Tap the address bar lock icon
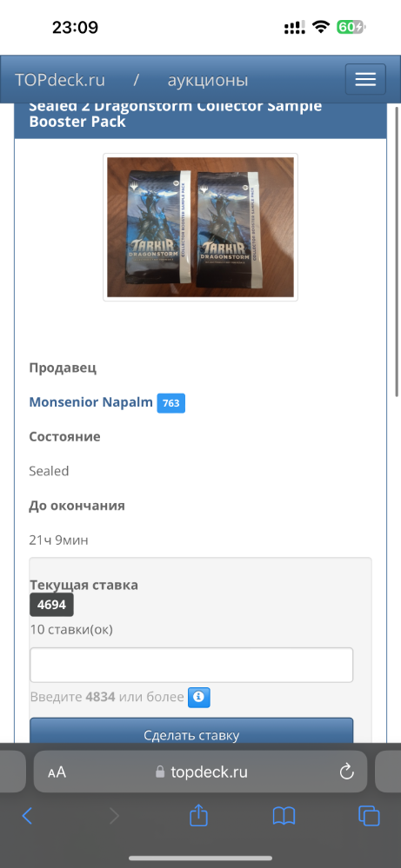The width and height of the screenshot is (401, 868). click(x=160, y=772)
